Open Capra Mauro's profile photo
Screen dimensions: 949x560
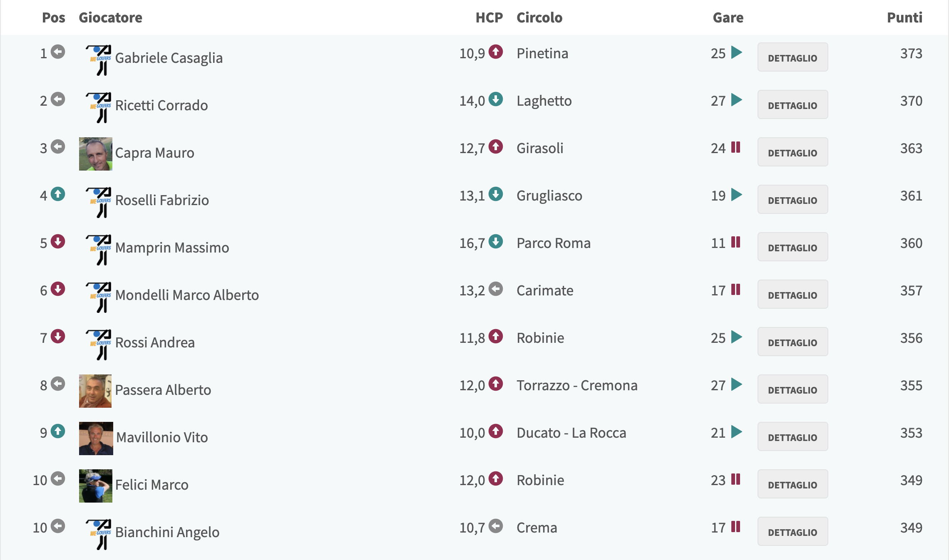(x=96, y=154)
